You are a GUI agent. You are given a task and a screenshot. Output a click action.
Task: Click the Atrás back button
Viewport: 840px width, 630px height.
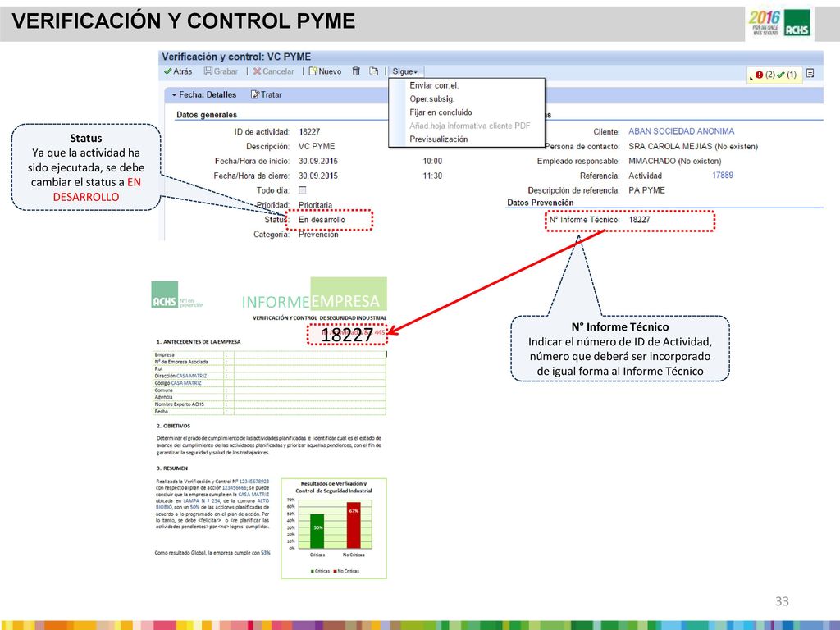click(178, 71)
